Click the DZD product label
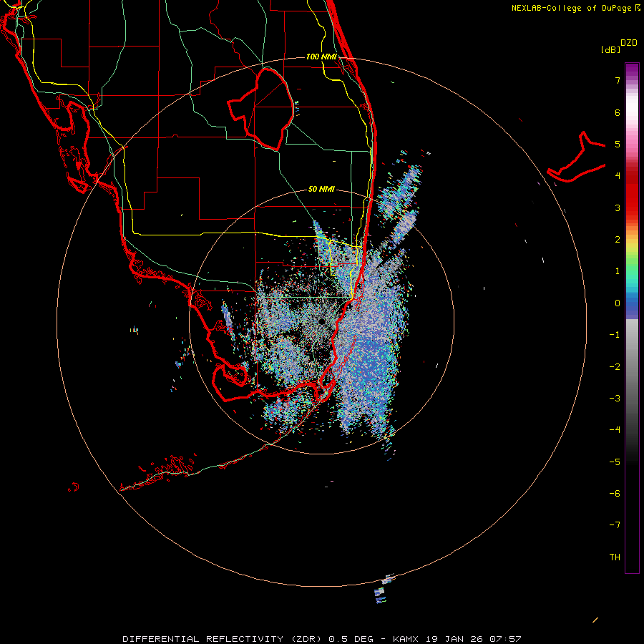The width and height of the screenshot is (644, 644). [x=629, y=43]
